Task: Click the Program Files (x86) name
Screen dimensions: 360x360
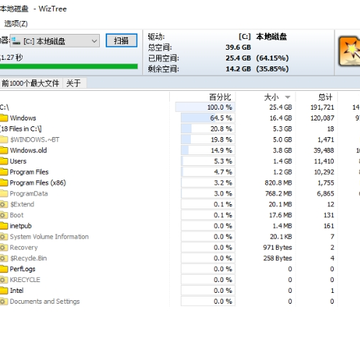Action: (38, 183)
